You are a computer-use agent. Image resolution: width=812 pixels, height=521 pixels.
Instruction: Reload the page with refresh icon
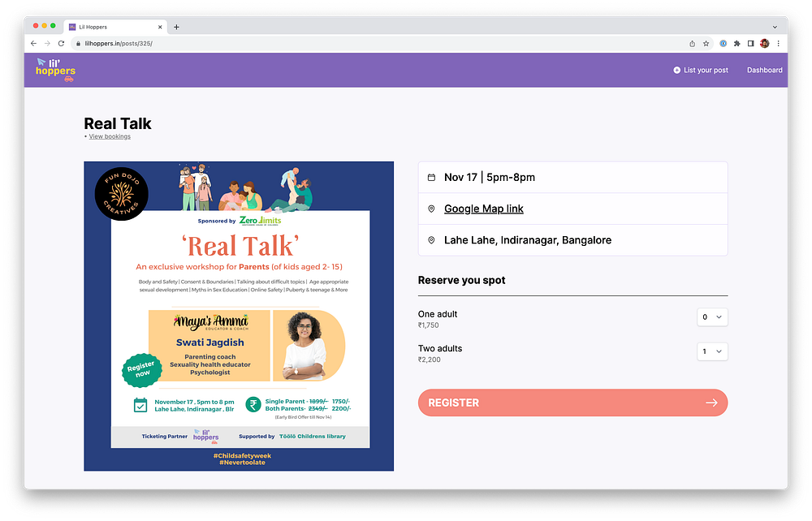click(61, 44)
